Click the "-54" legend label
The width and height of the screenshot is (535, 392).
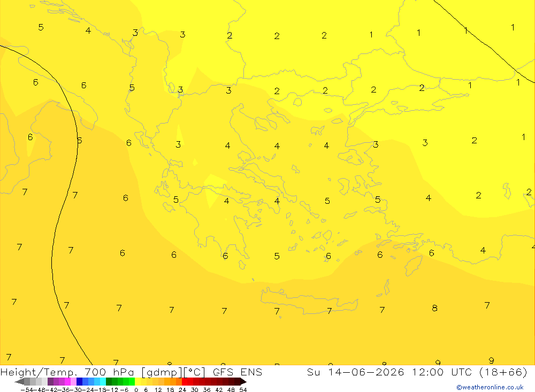(27, 390)
